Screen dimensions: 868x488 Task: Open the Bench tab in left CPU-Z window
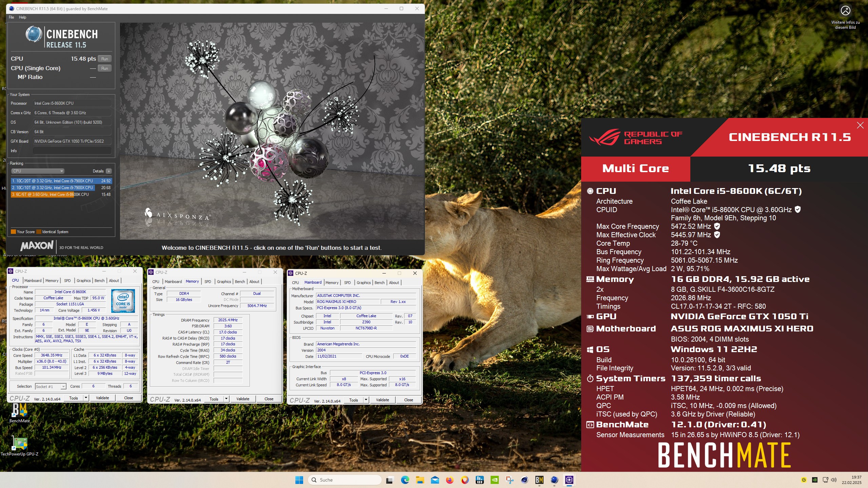[100, 281]
